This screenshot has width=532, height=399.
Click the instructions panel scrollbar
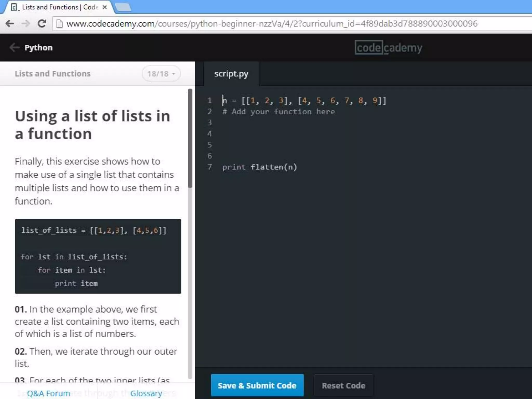coord(190,138)
